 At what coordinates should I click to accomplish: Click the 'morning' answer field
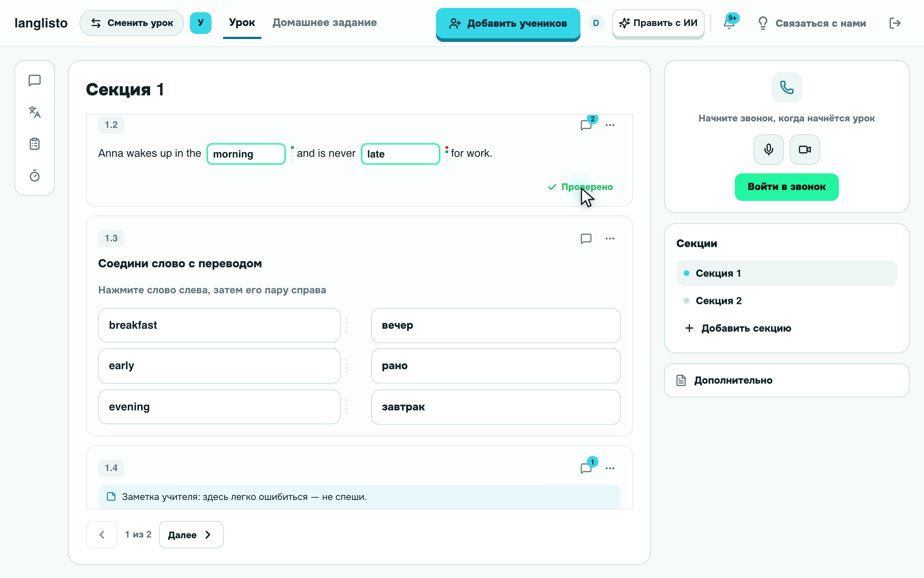[x=246, y=154]
